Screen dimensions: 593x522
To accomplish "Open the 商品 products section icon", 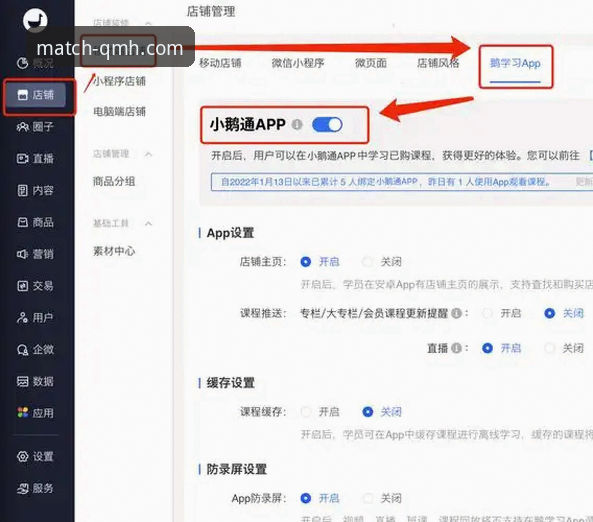I will point(23,222).
